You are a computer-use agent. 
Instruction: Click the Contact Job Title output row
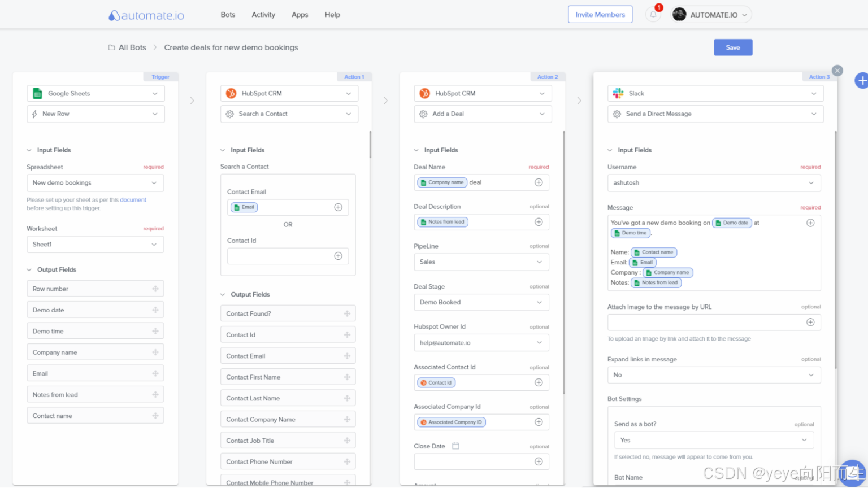[x=288, y=441]
